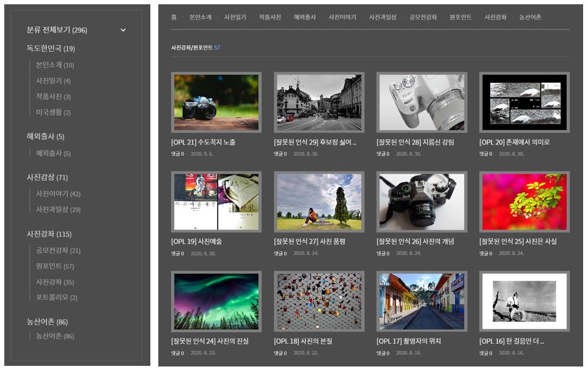Open the black-and-white street photo thumbnail
The image size is (588, 372).
(319, 102)
